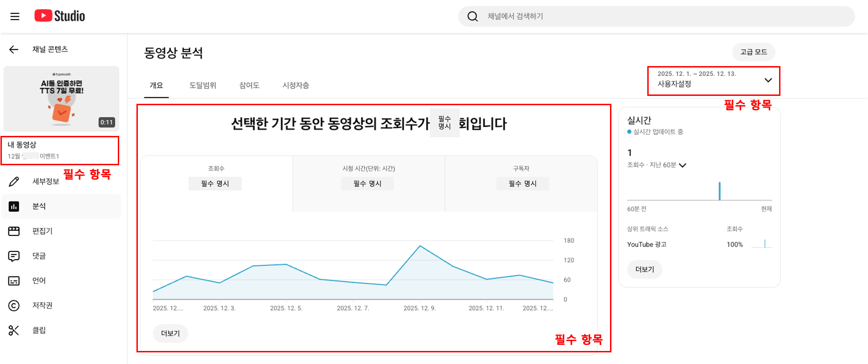868x364 pixels.
Task: Click 더보기 button below the views chart
Action: 170,333
